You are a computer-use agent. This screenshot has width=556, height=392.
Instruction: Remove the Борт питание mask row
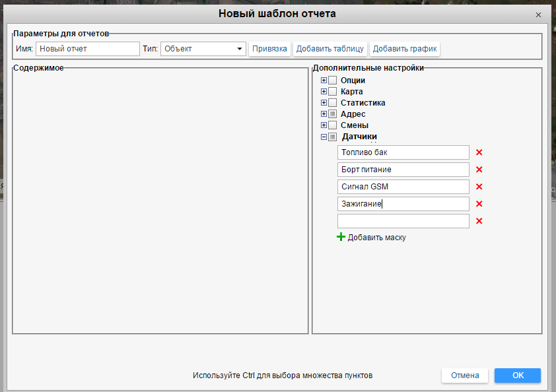point(479,170)
